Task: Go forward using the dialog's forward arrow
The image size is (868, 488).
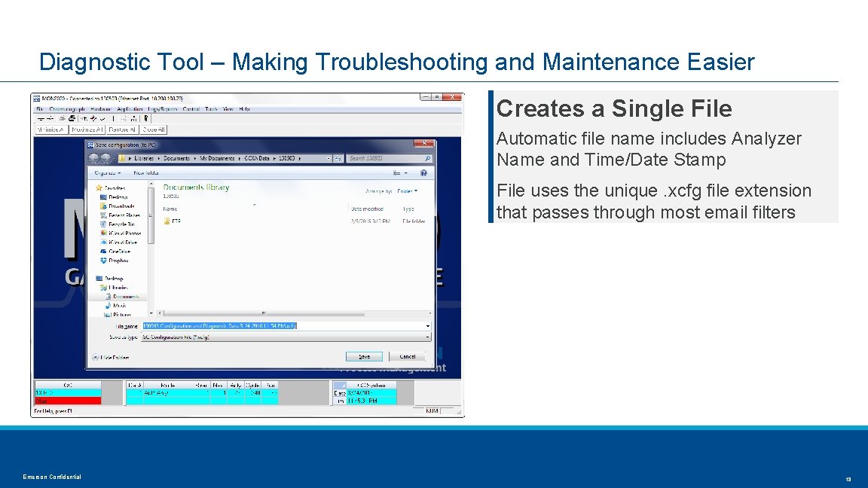Action: [105, 158]
